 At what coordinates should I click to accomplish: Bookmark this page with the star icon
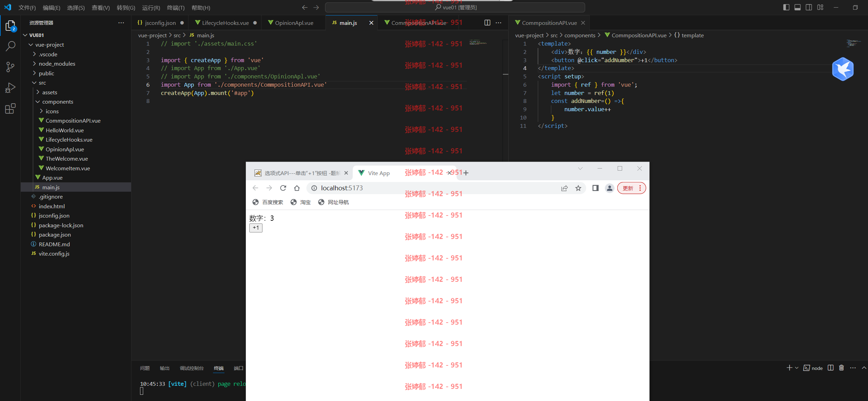click(x=578, y=188)
